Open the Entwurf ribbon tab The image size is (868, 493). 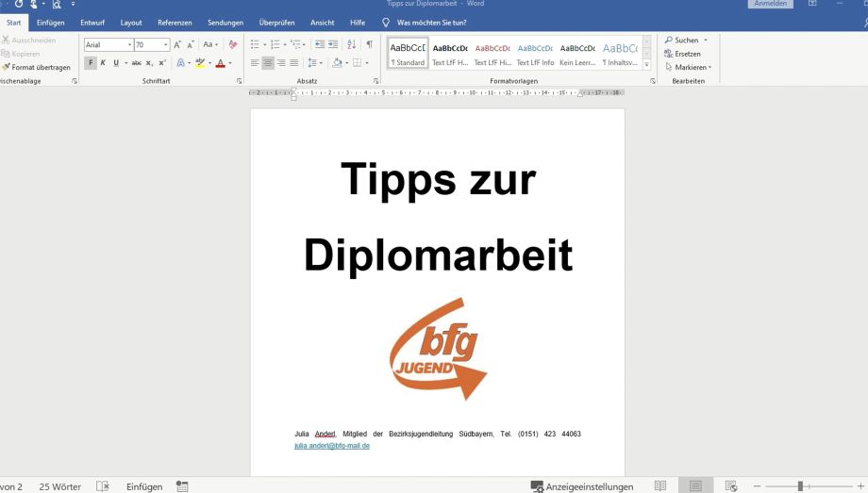coord(92,23)
